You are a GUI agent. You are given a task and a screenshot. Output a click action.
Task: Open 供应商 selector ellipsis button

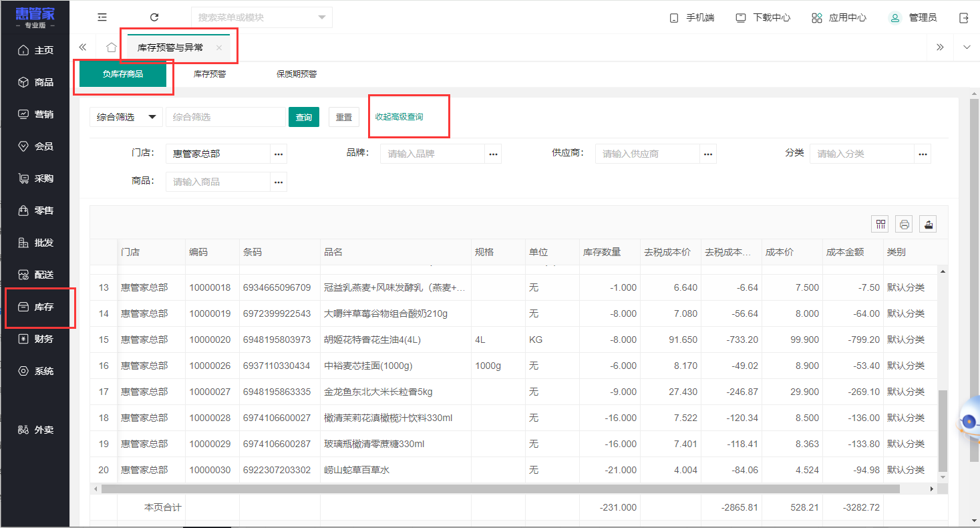(x=708, y=154)
